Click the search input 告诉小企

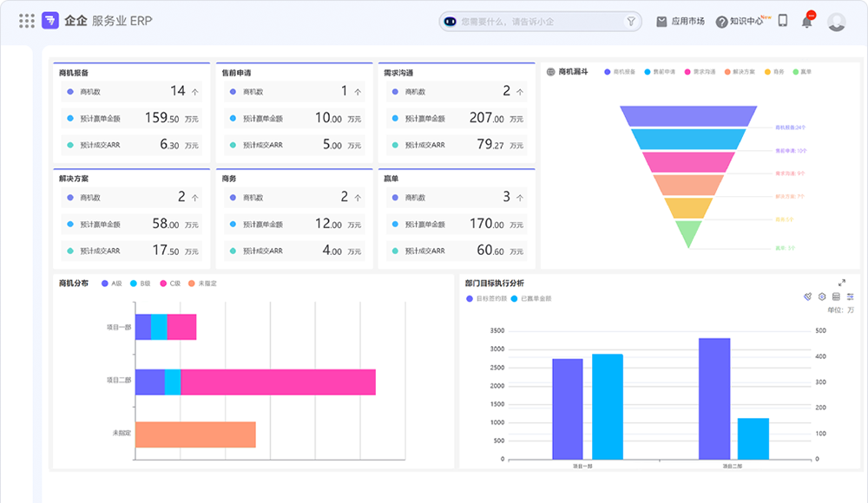540,22
